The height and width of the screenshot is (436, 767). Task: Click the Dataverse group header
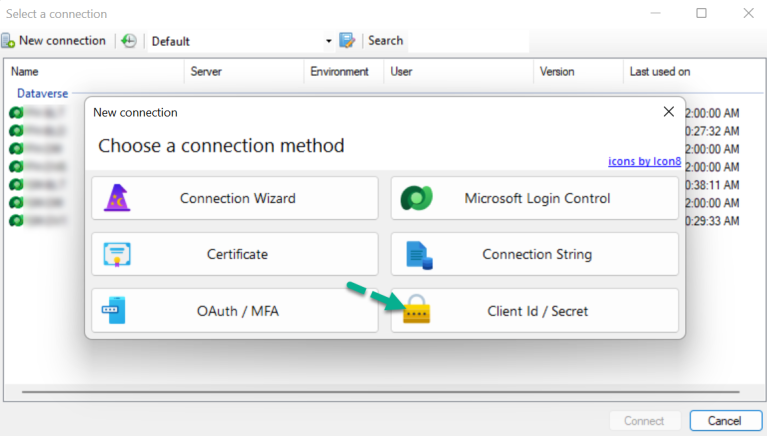click(42, 93)
